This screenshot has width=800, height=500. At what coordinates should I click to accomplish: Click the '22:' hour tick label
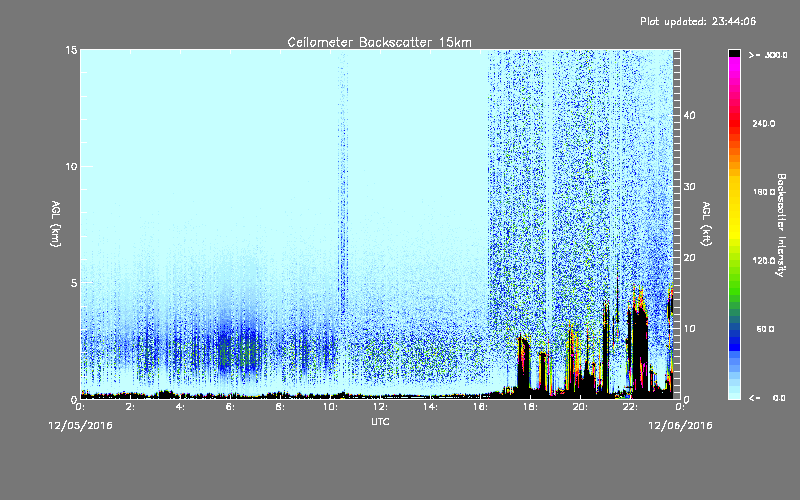click(x=630, y=407)
